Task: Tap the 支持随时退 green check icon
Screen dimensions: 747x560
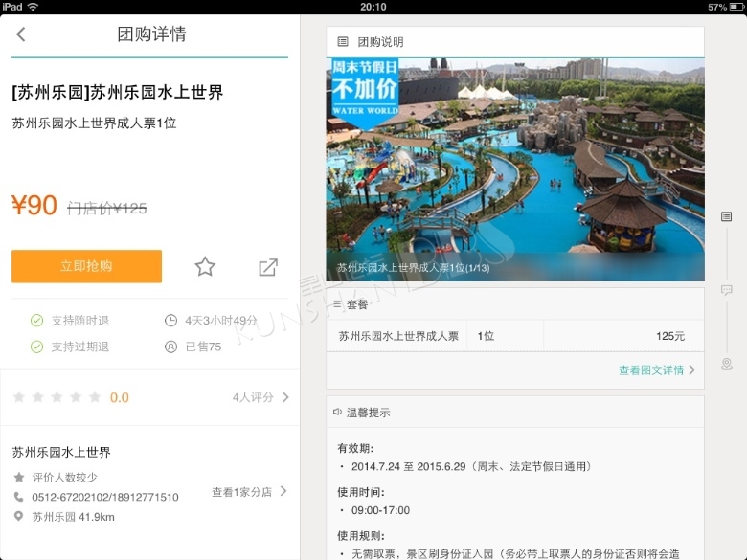Action: (x=36, y=321)
